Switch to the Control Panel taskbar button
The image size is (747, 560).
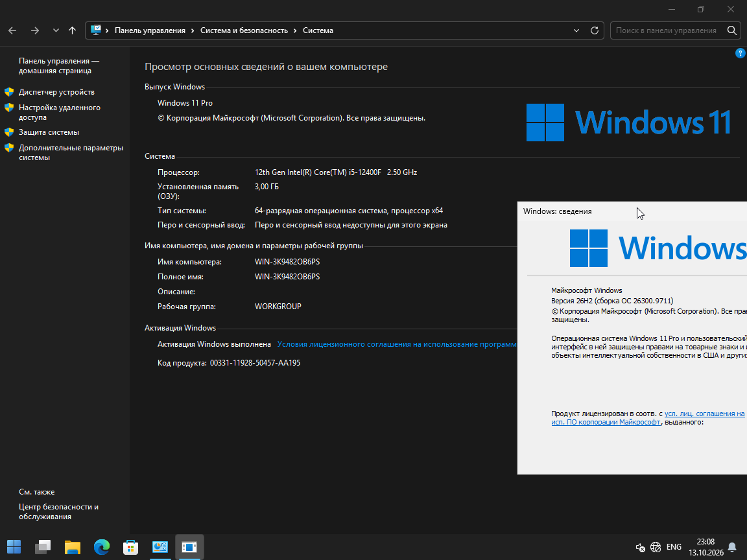pyautogui.click(x=160, y=547)
